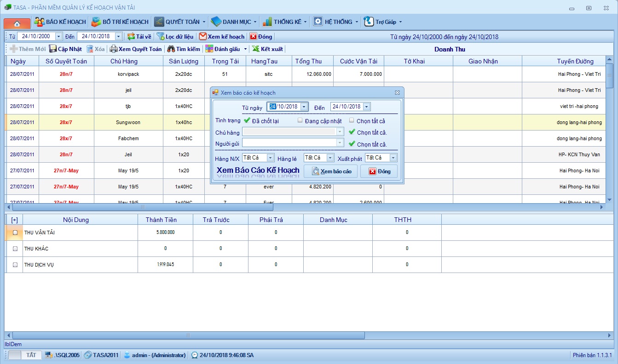Enable the Đang cập nhật checkbox
The height and width of the screenshot is (364, 618).
300,121
